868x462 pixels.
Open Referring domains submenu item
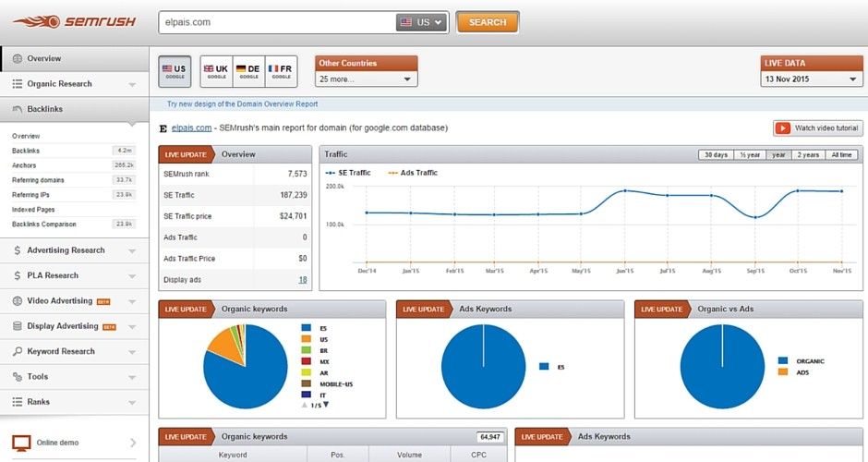click(38, 180)
